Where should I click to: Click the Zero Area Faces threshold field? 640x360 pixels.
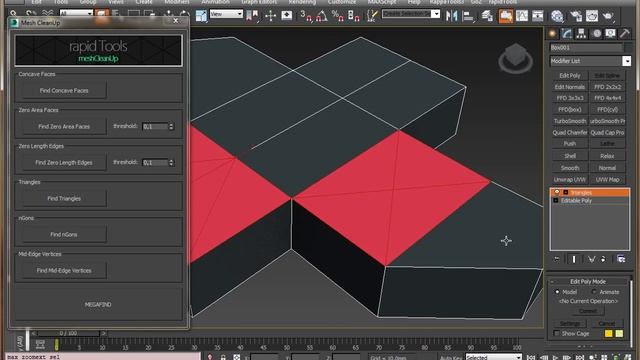(x=155, y=127)
